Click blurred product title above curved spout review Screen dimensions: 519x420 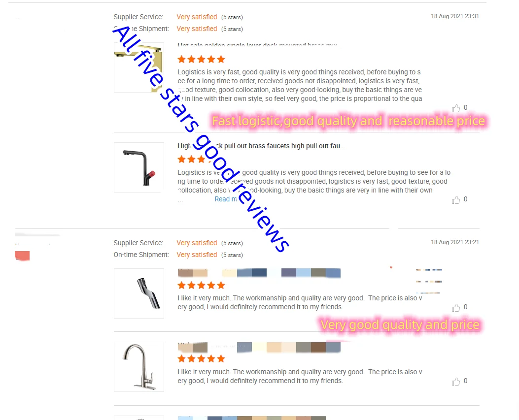[259, 273]
